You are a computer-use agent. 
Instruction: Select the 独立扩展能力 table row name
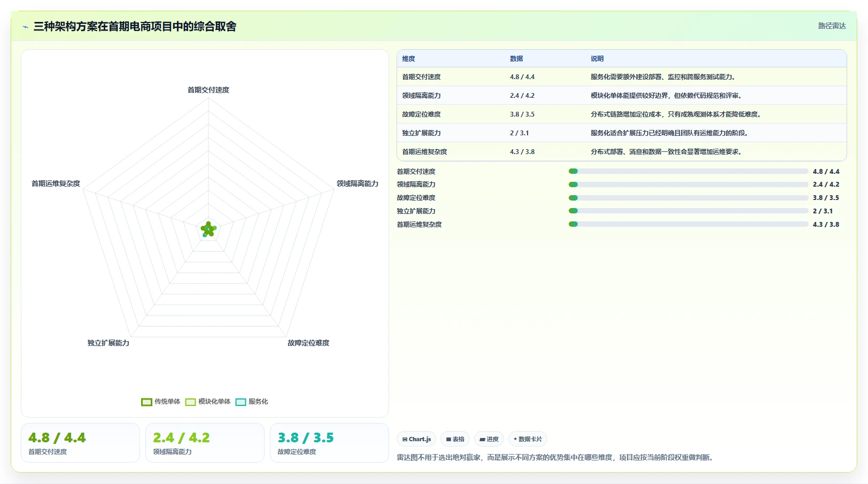(421, 133)
